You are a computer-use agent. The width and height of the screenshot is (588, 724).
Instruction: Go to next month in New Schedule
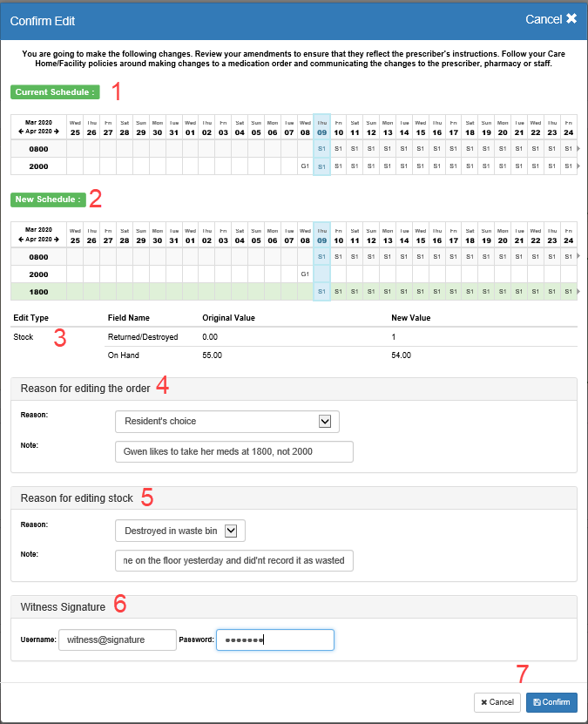click(55, 240)
